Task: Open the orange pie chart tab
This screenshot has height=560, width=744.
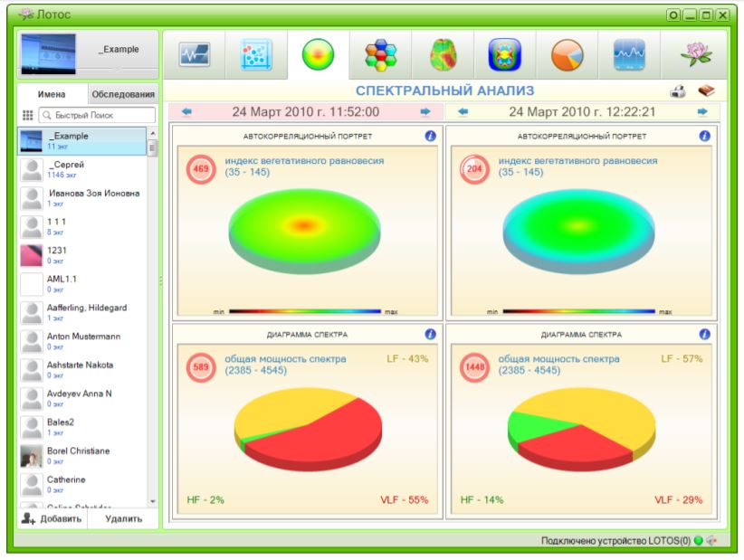Action: coord(567,56)
